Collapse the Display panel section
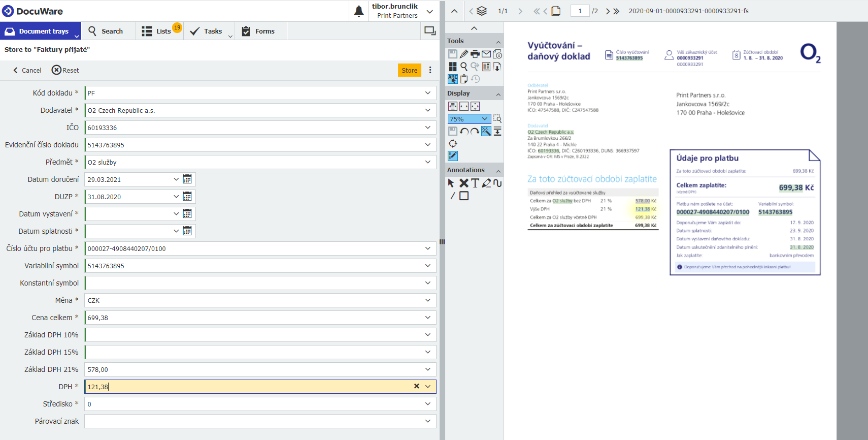This screenshot has width=868, height=440. [498, 95]
